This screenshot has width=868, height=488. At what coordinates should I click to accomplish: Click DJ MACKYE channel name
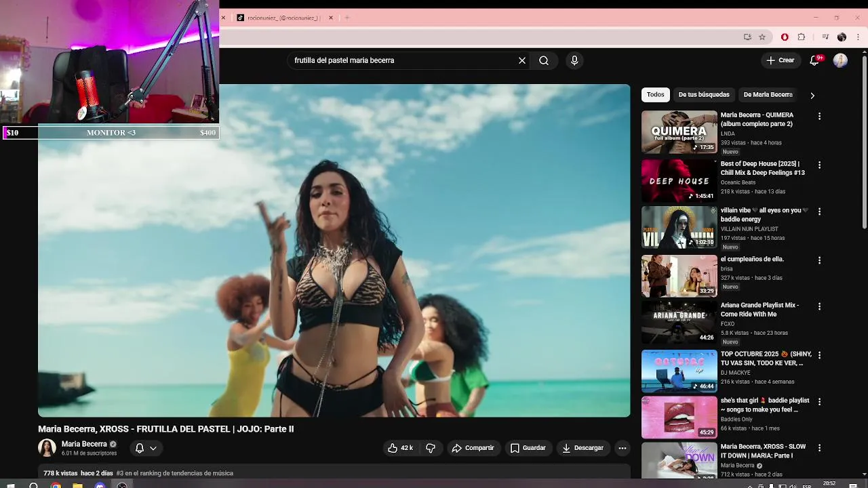(x=735, y=373)
